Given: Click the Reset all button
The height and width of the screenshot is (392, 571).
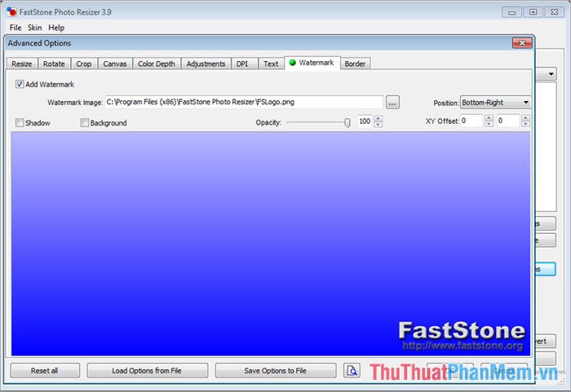Looking at the screenshot, I should (44, 371).
